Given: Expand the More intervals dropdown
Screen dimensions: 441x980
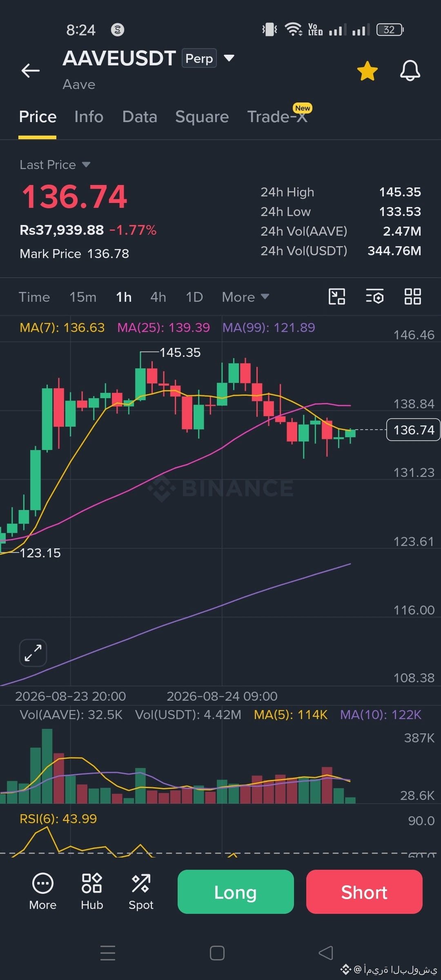Looking at the screenshot, I should (x=245, y=297).
